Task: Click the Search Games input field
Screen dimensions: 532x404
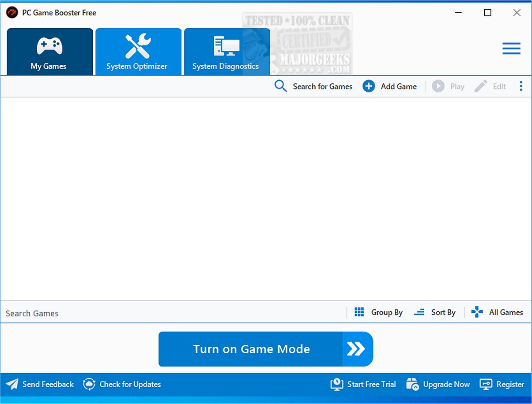Action: point(172,313)
